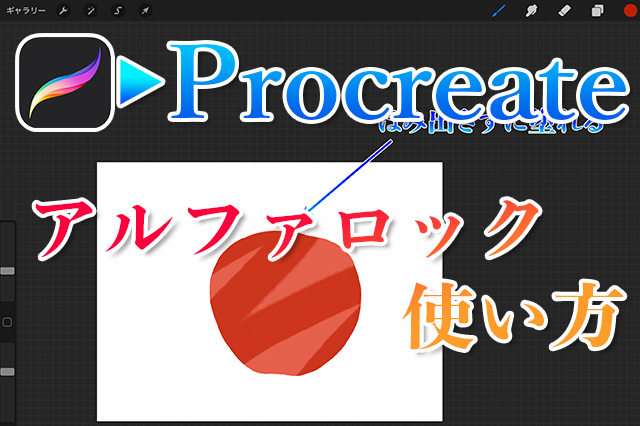This screenshot has width=640, height=426.
Task: Activate the S-shaped Selection tool
Action: click(x=117, y=10)
